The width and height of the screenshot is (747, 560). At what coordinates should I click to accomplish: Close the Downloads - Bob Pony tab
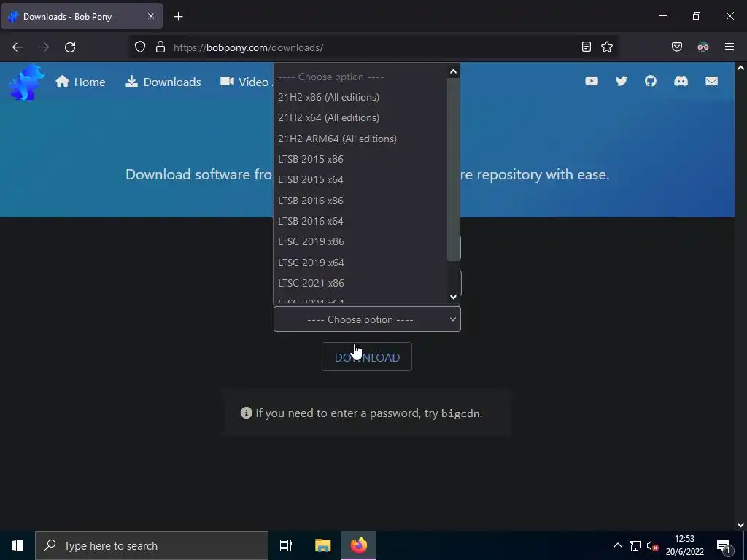[x=151, y=16]
